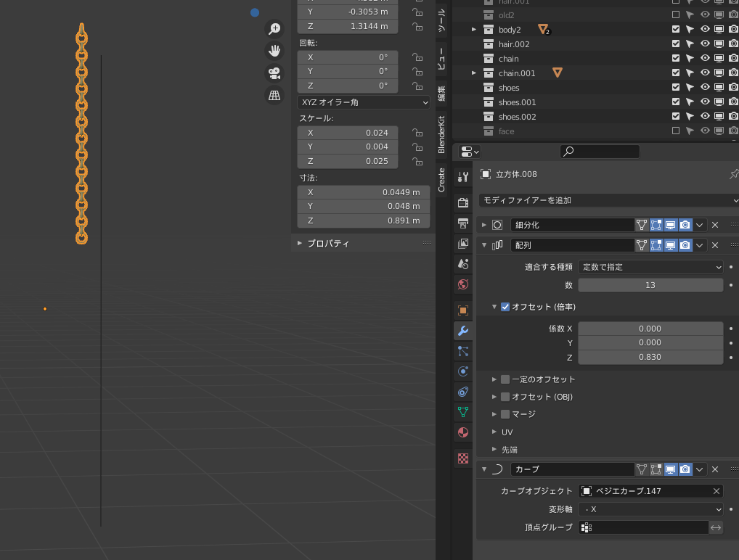Toggle the rotation Y lock icon
Screen dimensions: 739x560
click(417, 72)
